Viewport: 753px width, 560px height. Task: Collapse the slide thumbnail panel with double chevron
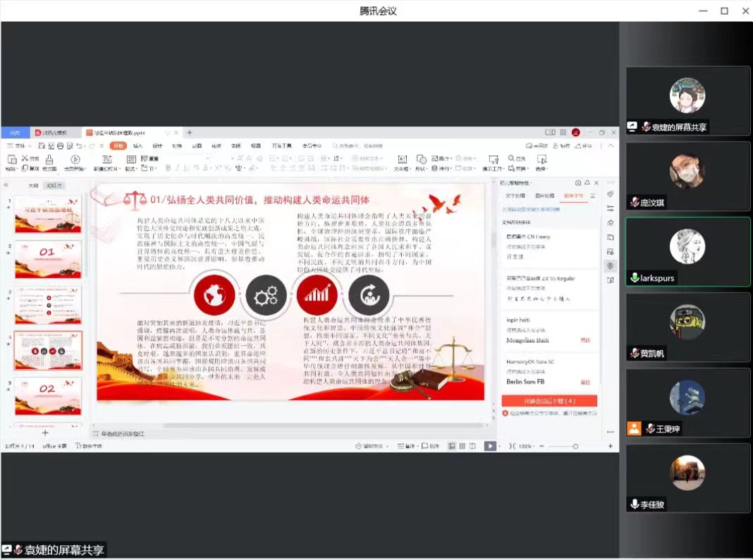click(6, 185)
